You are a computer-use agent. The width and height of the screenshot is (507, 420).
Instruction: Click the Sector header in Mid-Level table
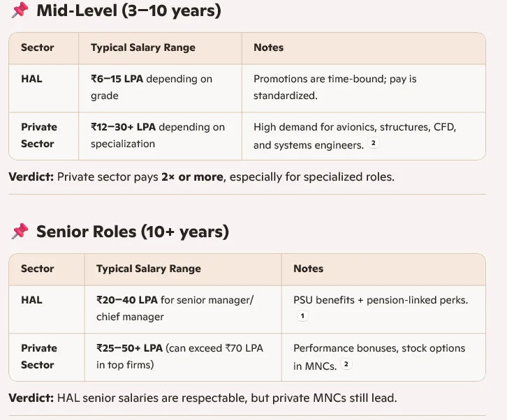coord(38,47)
